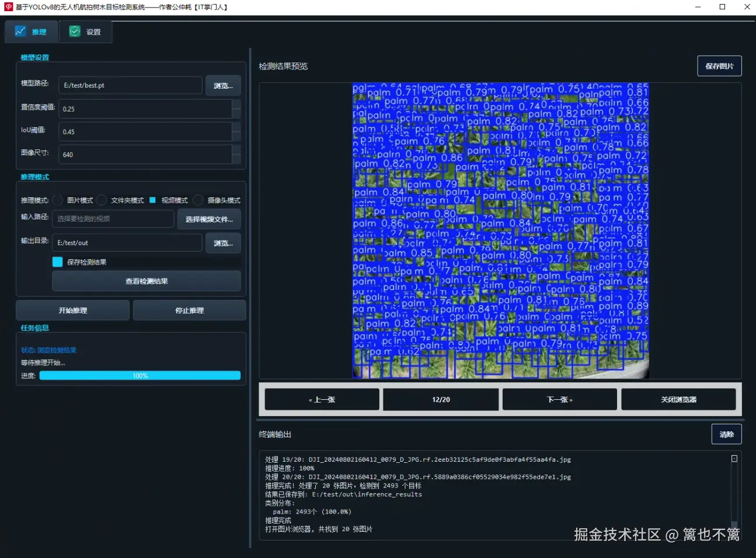The height and width of the screenshot is (558, 756).
Task: Click the 置信度阈值 value field 0.25
Action: coord(145,109)
